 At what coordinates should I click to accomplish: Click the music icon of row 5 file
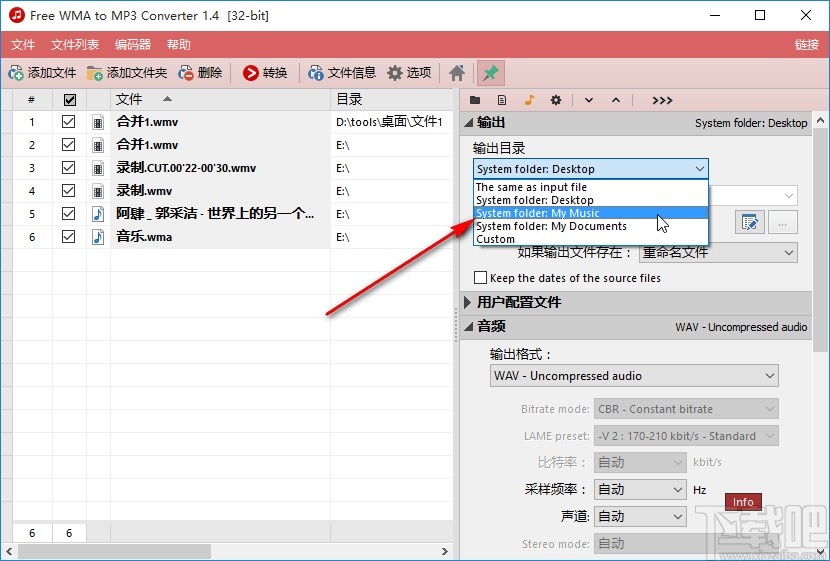click(98, 214)
